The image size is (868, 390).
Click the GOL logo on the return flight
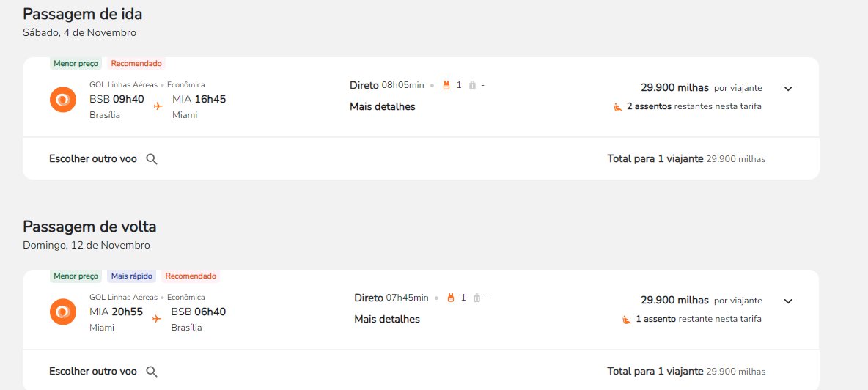coord(63,312)
